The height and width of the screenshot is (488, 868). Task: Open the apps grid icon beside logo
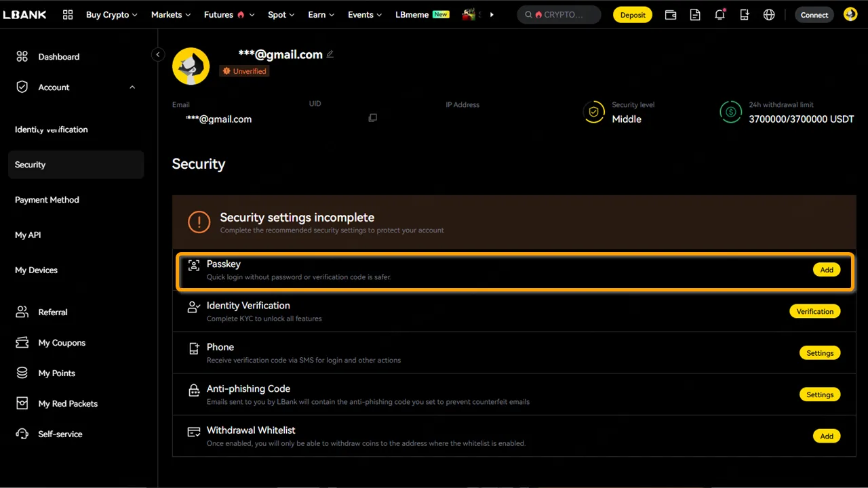click(68, 15)
